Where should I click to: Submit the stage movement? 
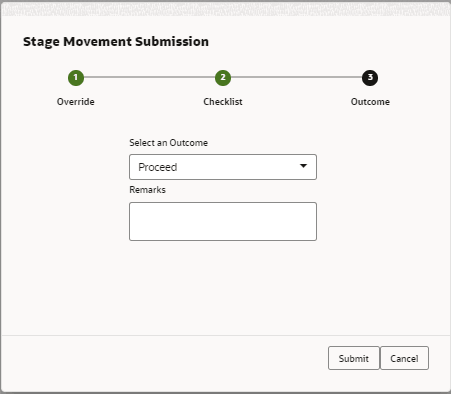pos(354,358)
